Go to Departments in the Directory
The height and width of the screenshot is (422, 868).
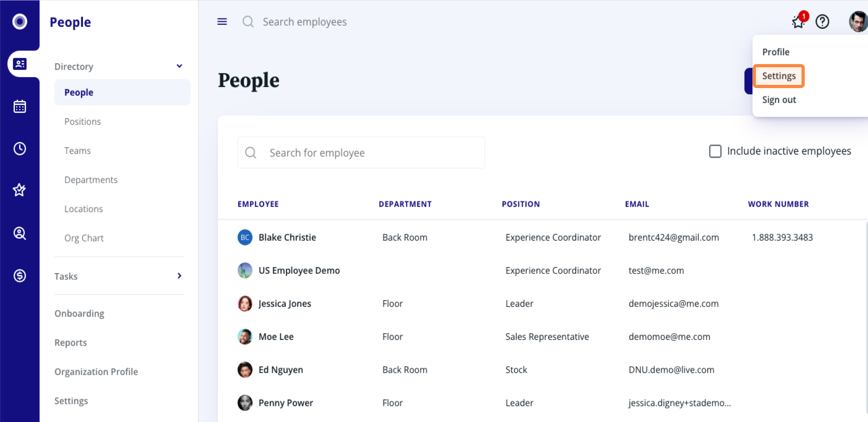click(91, 180)
